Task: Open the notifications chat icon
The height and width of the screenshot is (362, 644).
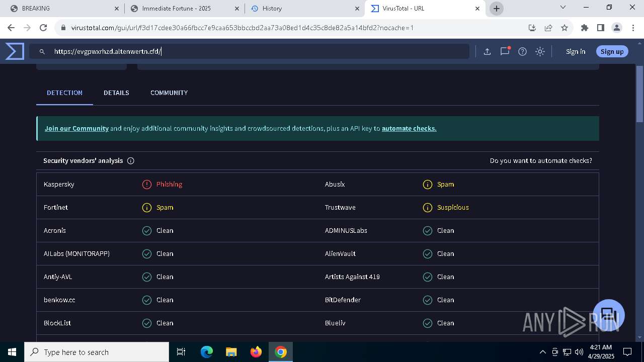Action: coord(505,51)
